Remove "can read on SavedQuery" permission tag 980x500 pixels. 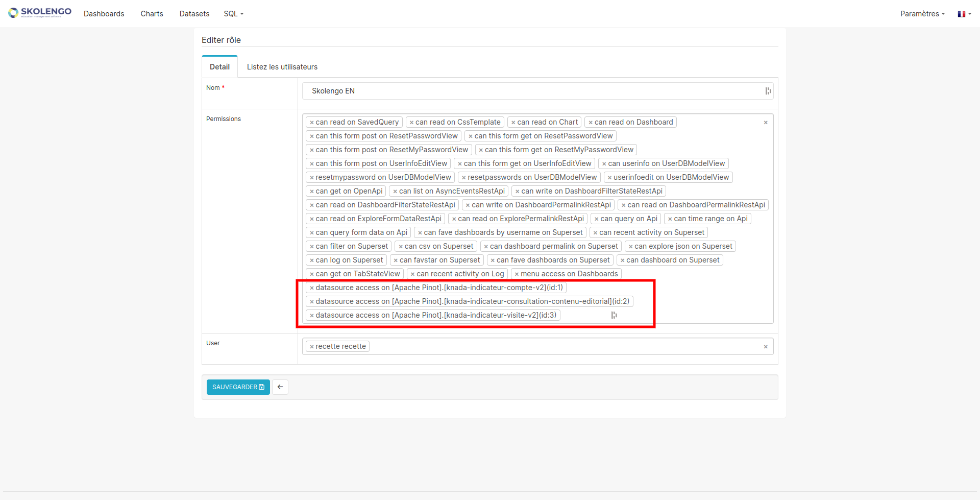coord(312,122)
